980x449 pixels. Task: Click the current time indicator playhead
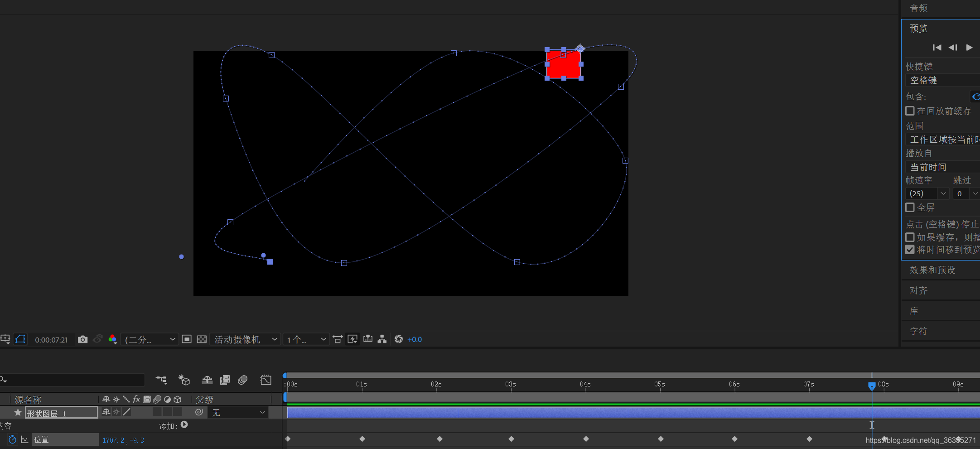[x=872, y=386]
